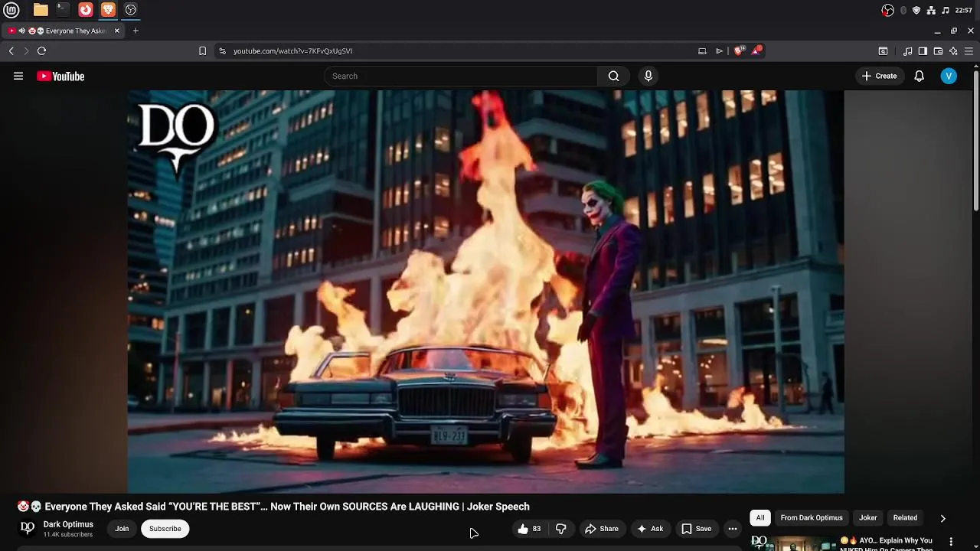Image resolution: width=980 pixels, height=551 pixels.
Task: Click the page vertical scrollbar
Action: click(x=976, y=142)
